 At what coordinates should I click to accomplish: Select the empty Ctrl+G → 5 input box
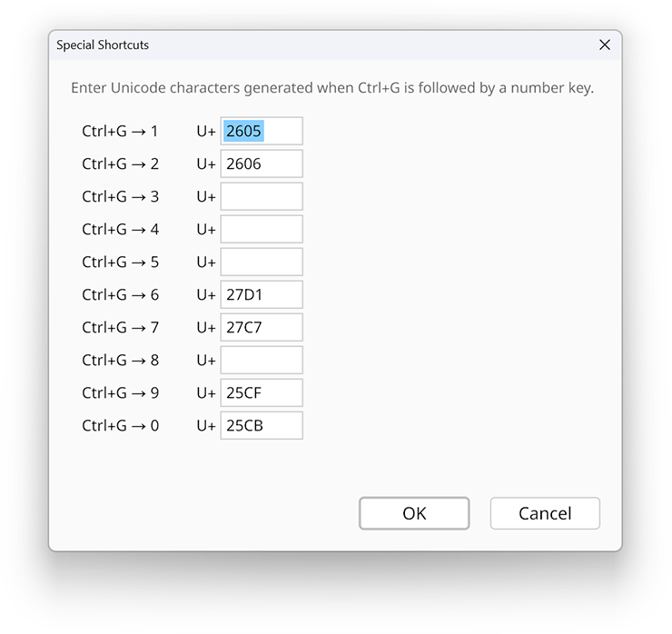(x=262, y=262)
